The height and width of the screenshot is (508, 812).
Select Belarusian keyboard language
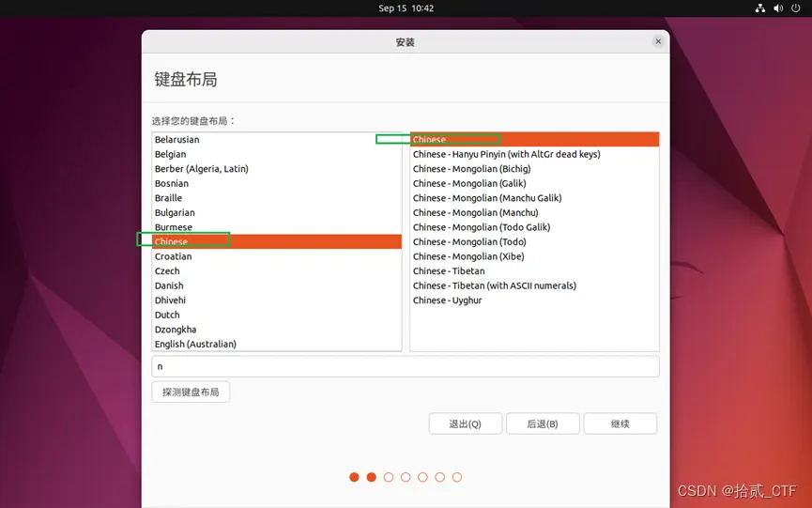[277, 139]
